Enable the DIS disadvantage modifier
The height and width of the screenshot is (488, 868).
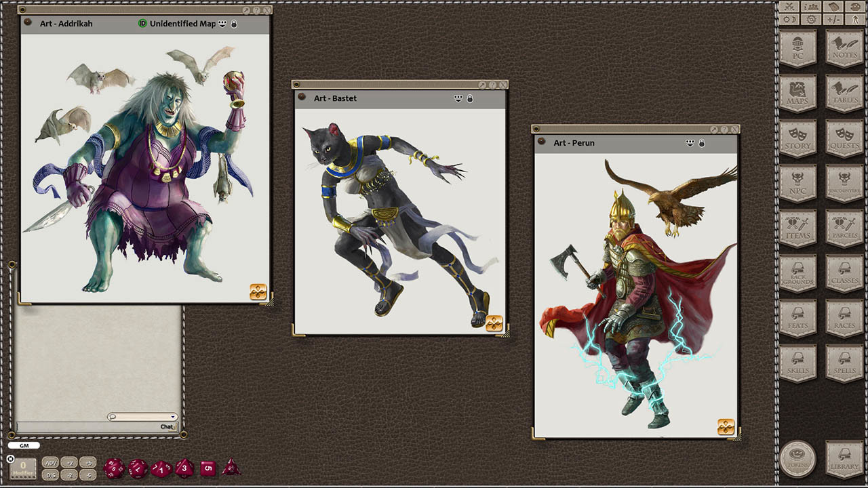point(50,475)
